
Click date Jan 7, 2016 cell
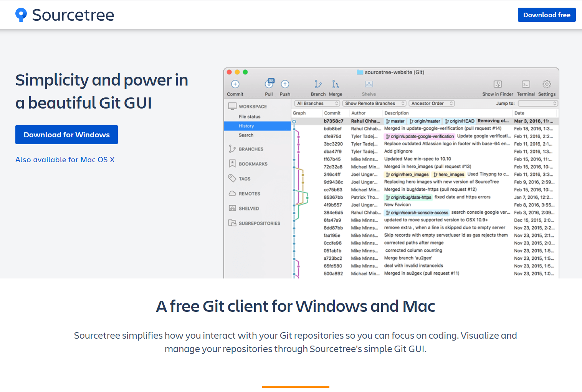click(x=533, y=198)
